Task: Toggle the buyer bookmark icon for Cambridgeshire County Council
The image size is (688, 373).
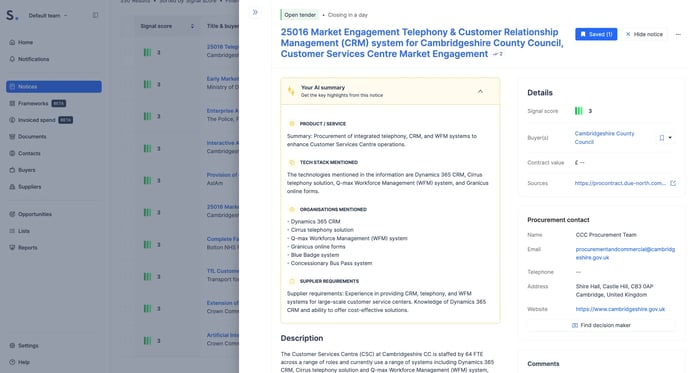Action: 662,138
